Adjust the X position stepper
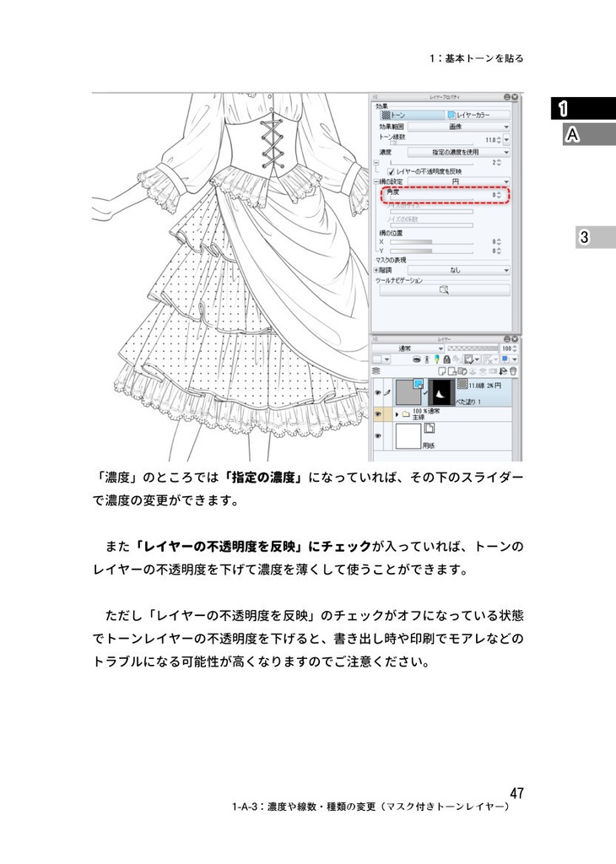The height and width of the screenshot is (864, 616). pyautogui.click(x=499, y=242)
